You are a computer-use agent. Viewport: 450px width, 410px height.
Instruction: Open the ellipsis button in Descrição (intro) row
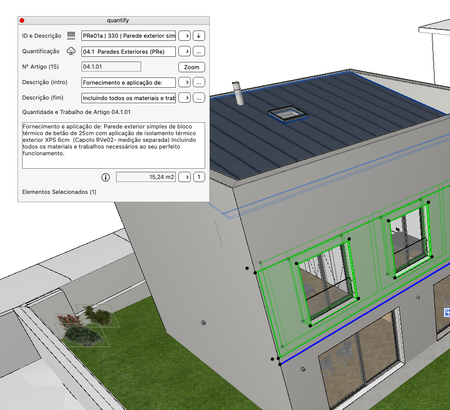(x=199, y=82)
